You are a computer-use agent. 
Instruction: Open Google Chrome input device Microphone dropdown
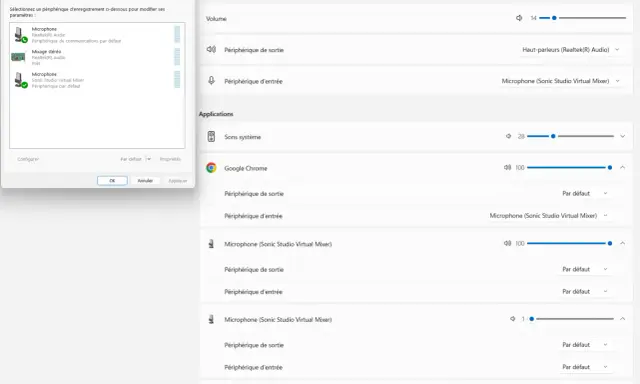click(549, 215)
